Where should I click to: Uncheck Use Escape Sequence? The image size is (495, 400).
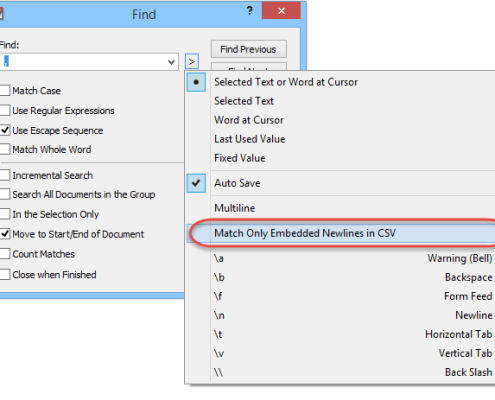[5, 130]
